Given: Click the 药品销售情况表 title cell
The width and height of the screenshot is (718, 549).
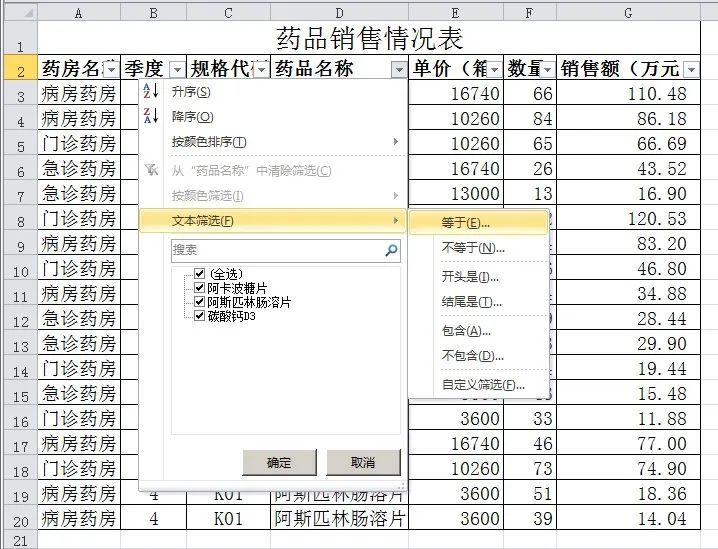Looking at the screenshot, I should (x=369, y=38).
